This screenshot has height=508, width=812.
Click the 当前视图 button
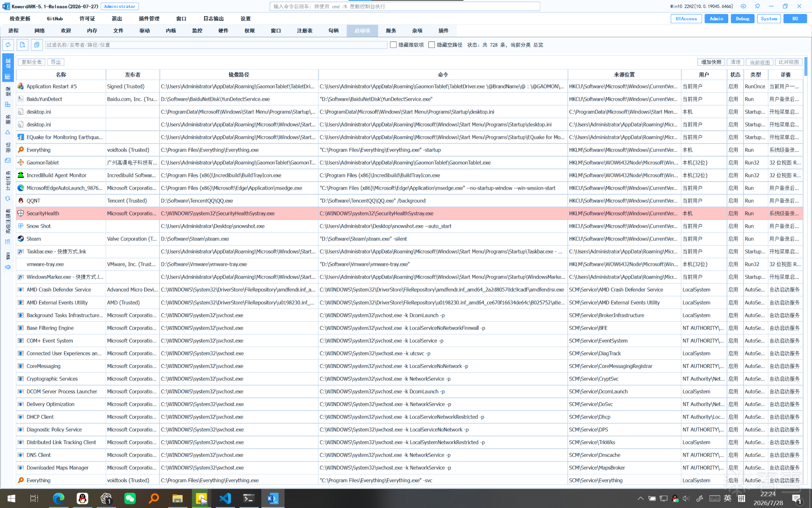(x=760, y=62)
